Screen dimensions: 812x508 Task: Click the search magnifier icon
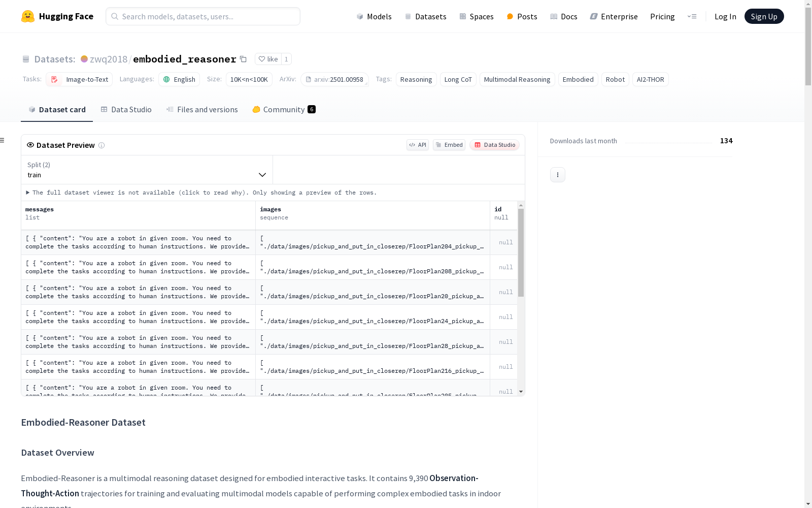tap(115, 16)
